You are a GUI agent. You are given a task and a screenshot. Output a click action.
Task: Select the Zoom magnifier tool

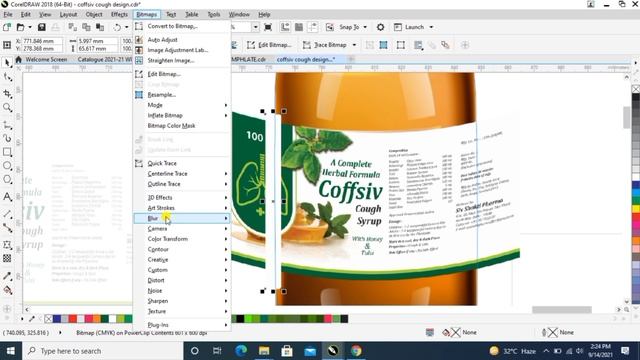(x=7, y=108)
